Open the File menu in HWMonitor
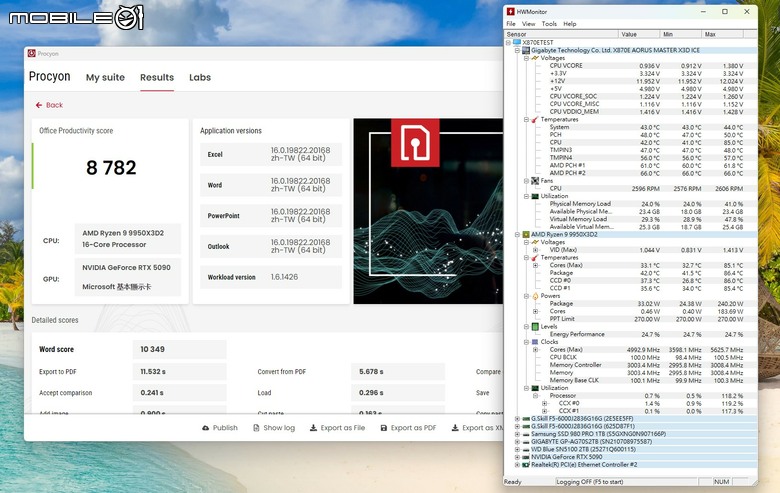The image size is (780, 493). (x=511, y=24)
